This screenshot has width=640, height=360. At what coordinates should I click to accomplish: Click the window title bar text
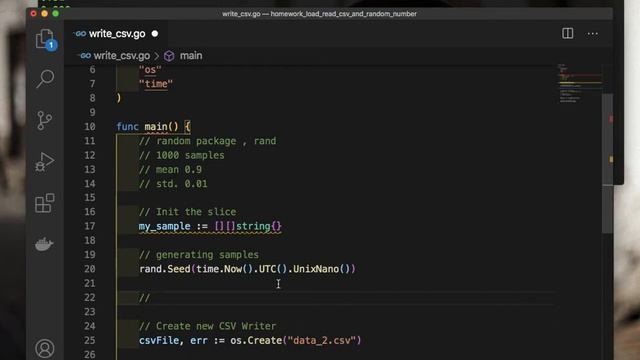(319, 14)
